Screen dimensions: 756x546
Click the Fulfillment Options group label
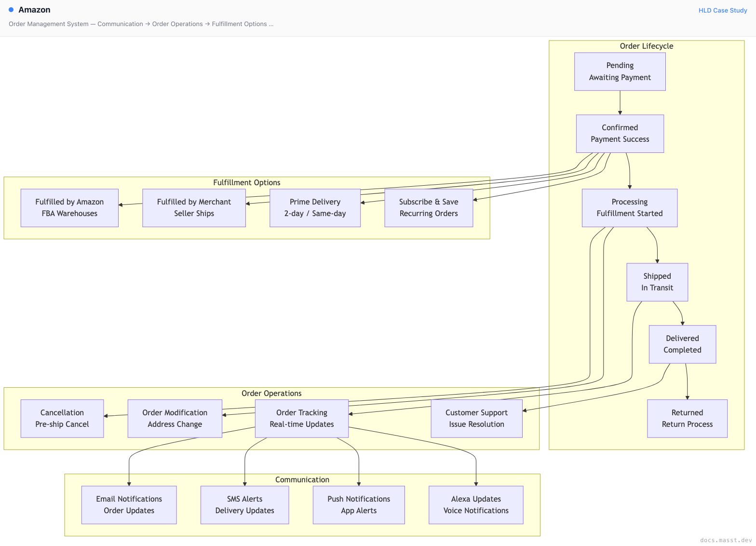click(x=247, y=183)
